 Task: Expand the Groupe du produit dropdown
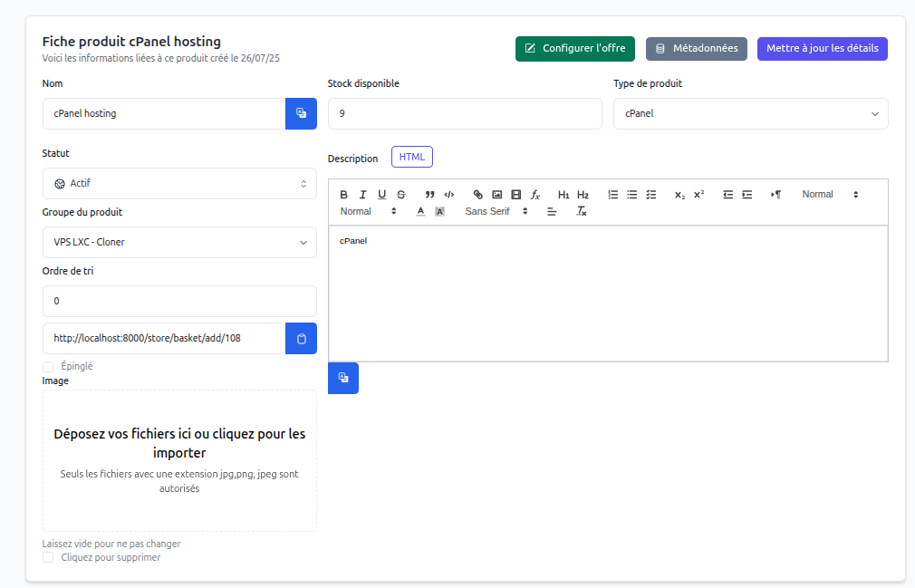coord(179,243)
